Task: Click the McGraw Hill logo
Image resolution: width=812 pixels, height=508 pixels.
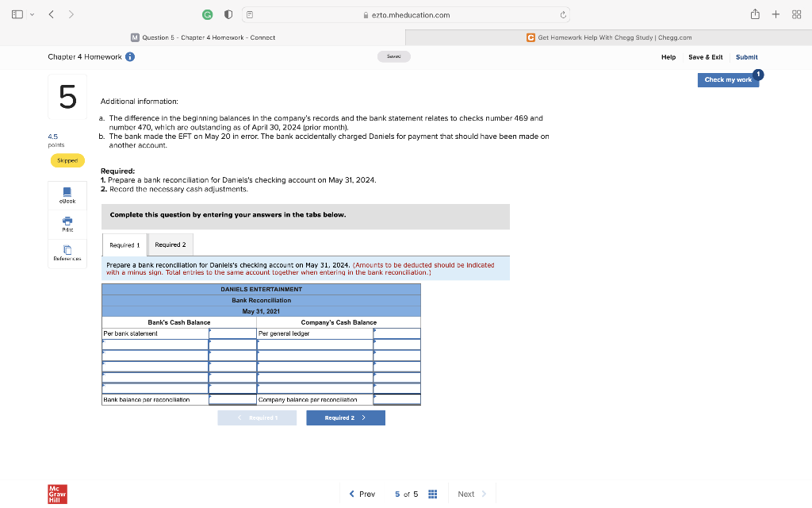Action: pos(56,494)
